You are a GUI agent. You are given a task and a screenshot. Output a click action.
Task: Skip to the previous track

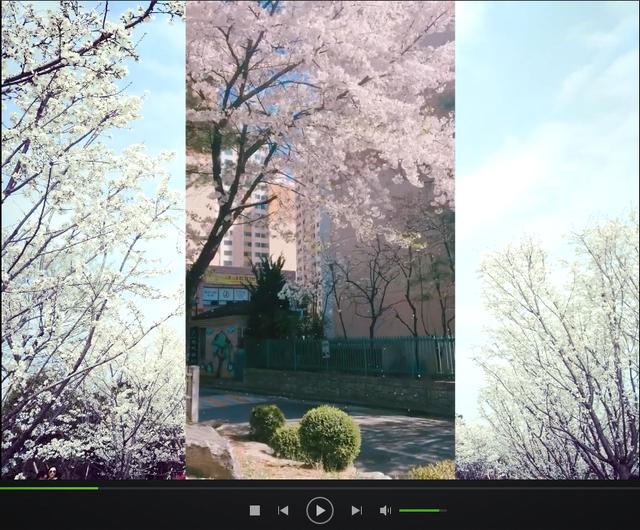click(x=283, y=510)
